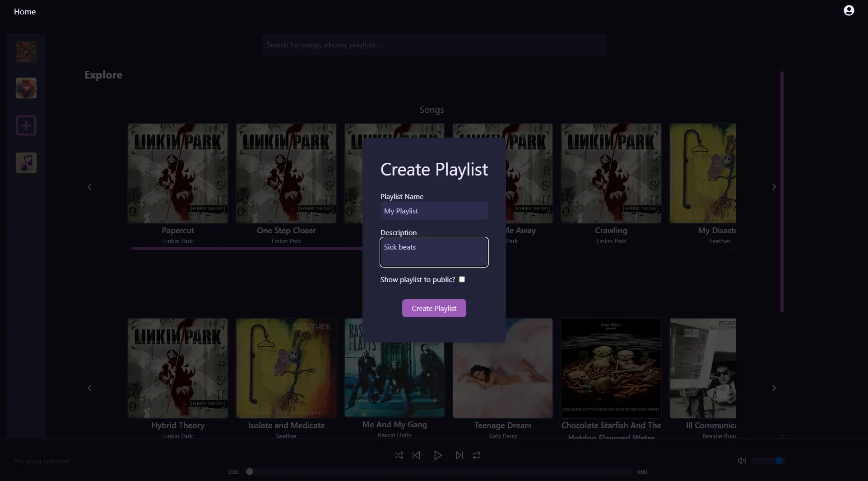Enable shuffle playback
The height and width of the screenshot is (481, 868).
399,456
